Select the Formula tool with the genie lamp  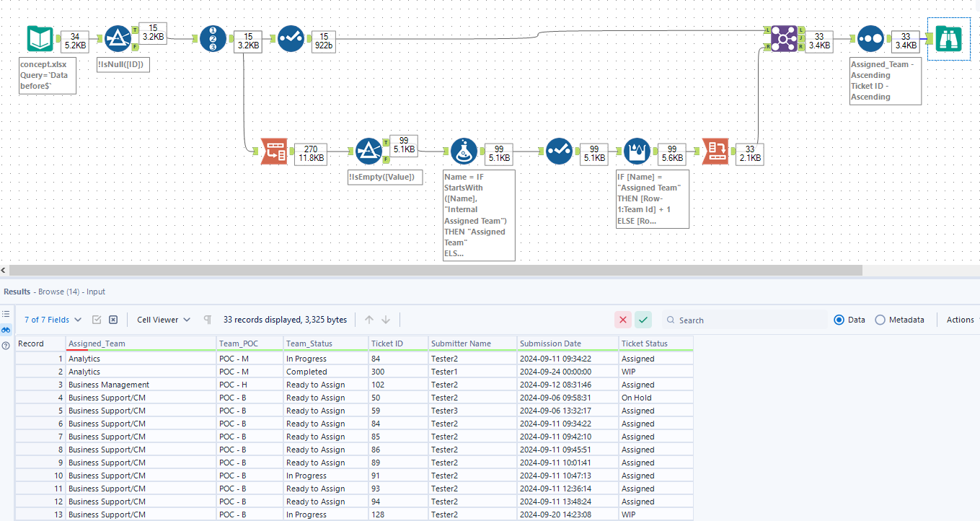coord(464,151)
